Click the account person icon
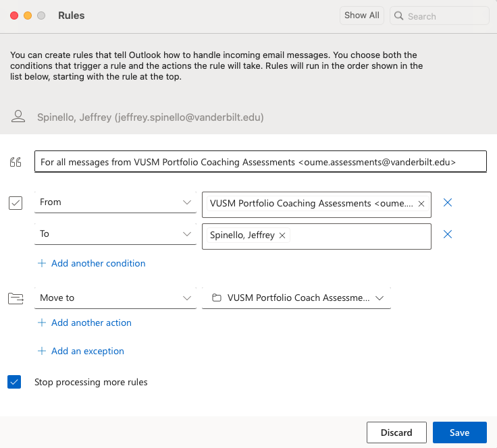Image resolution: width=497 pixels, height=448 pixels. tap(18, 117)
